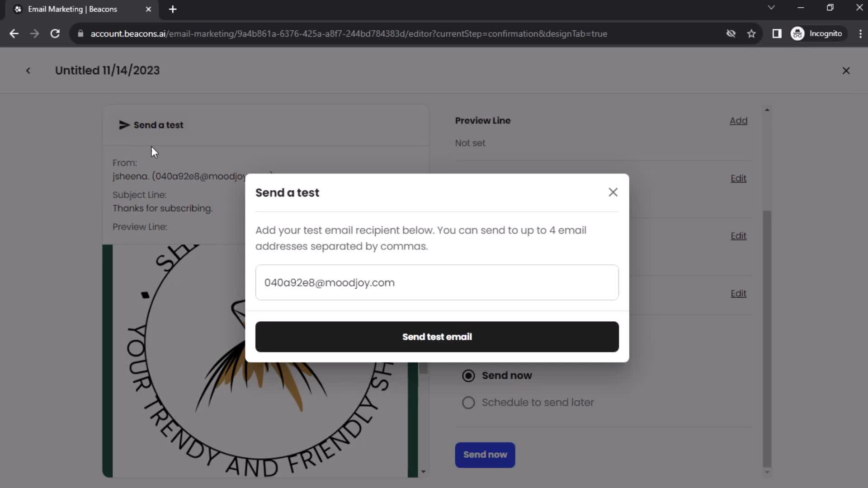Click the bookmark/star icon in address bar
Image resolution: width=868 pixels, height=488 pixels.
pos(752,33)
